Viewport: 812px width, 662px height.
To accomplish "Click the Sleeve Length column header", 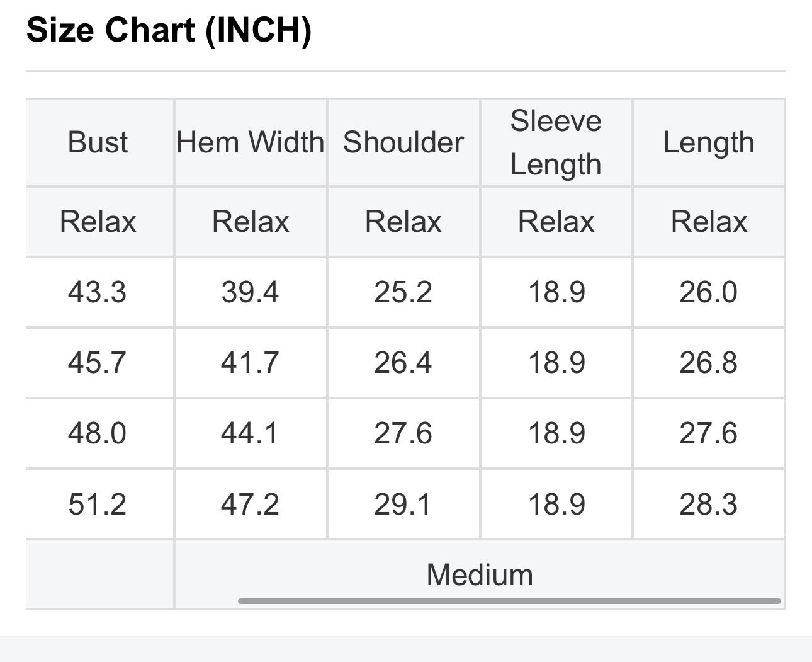I will (x=556, y=142).
